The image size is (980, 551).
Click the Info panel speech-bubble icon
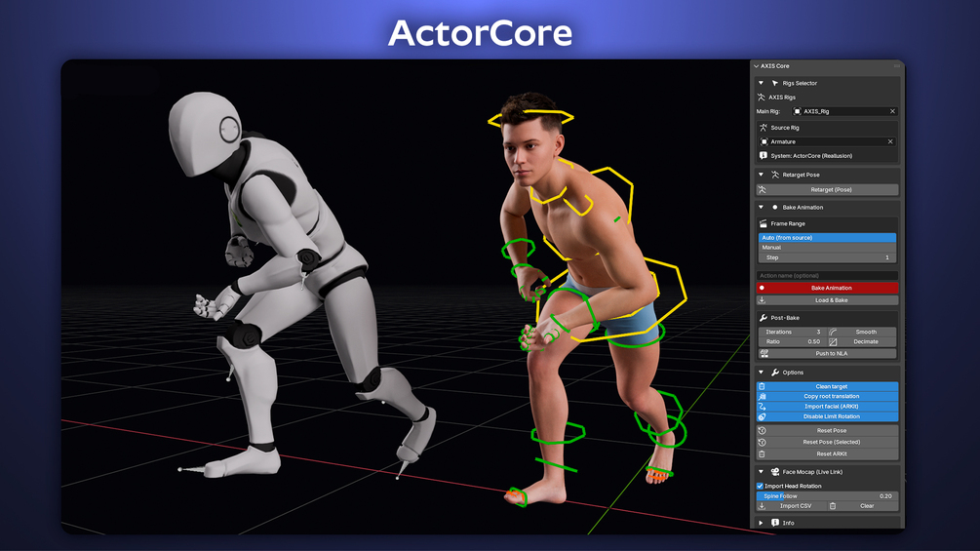pyautogui.click(x=775, y=523)
